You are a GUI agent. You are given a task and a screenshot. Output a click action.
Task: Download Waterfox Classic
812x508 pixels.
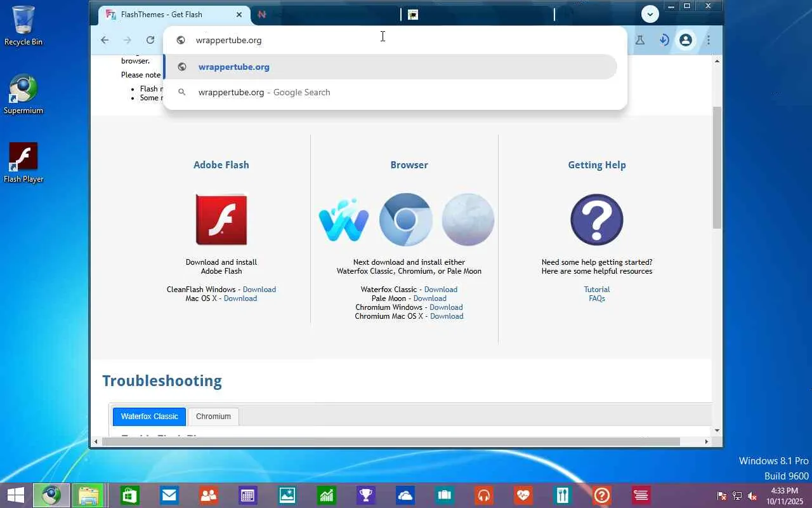tap(441, 290)
